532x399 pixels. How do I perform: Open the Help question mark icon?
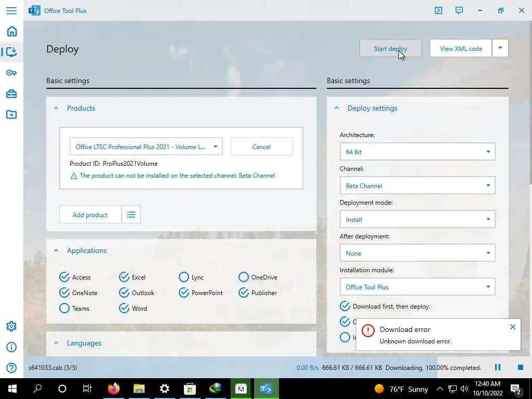click(11, 368)
